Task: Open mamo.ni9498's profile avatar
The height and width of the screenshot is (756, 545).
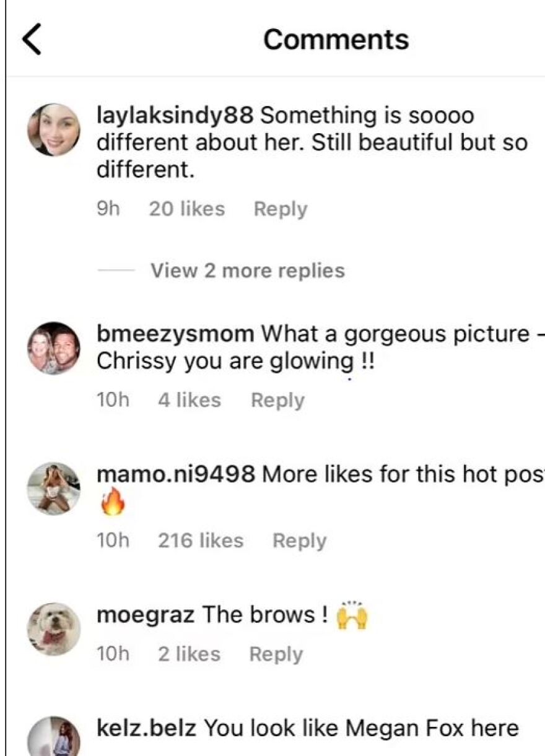Action: (x=54, y=489)
